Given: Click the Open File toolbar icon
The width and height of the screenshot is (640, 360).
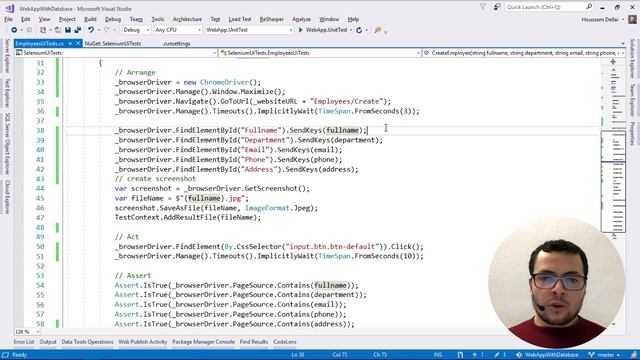Looking at the screenshot, I should (x=58, y=30).
